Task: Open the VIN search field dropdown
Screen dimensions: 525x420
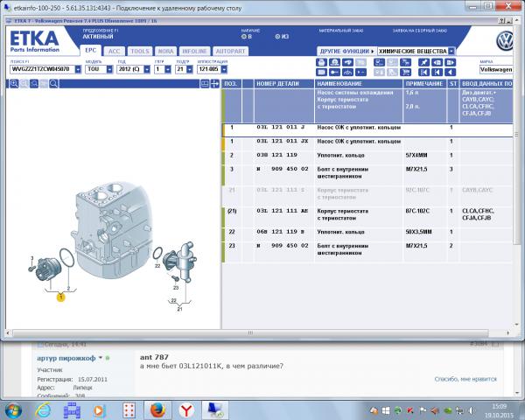Action: pyautogui.click(x=78, y=69)
